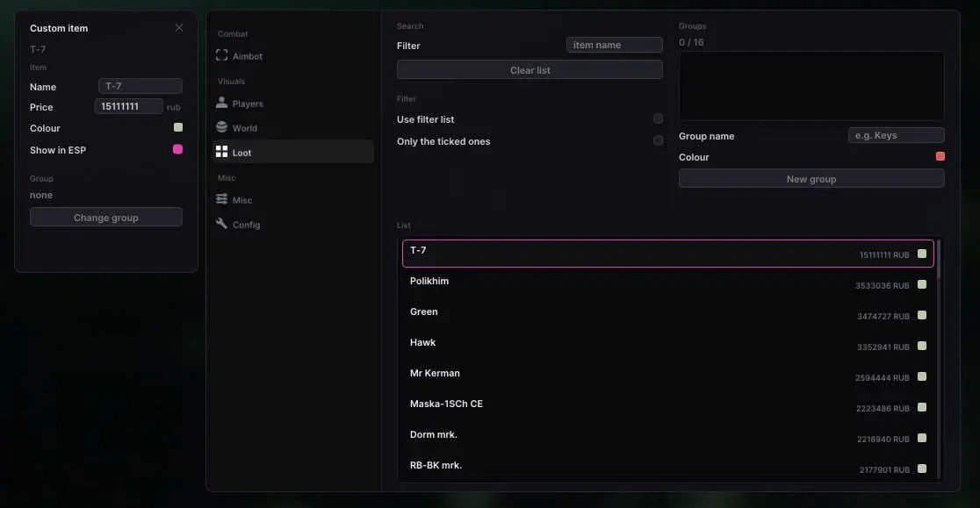Select the Maska-1SCh CE item in the list

pos(668,406)
